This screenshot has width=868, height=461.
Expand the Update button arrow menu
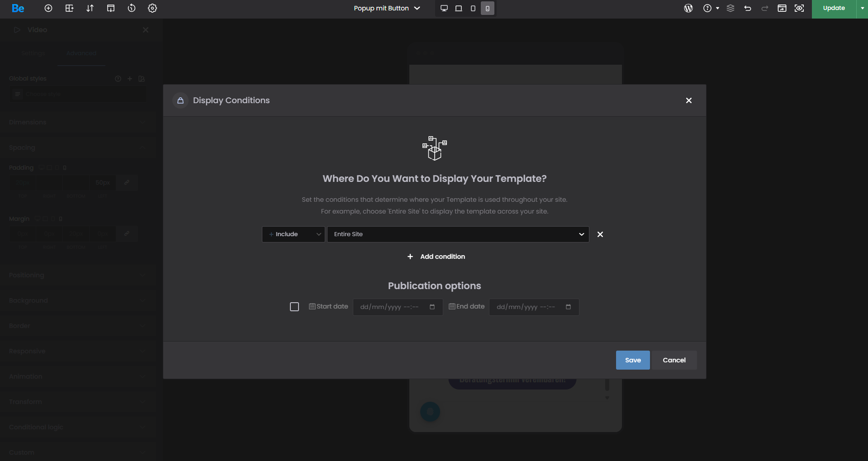tap(862, 8)
